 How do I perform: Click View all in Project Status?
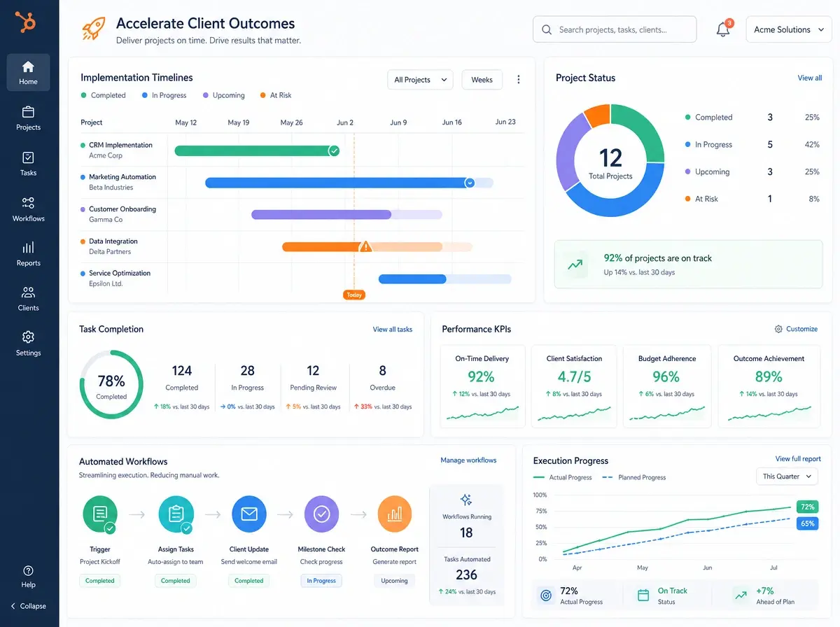coord(810,78)
